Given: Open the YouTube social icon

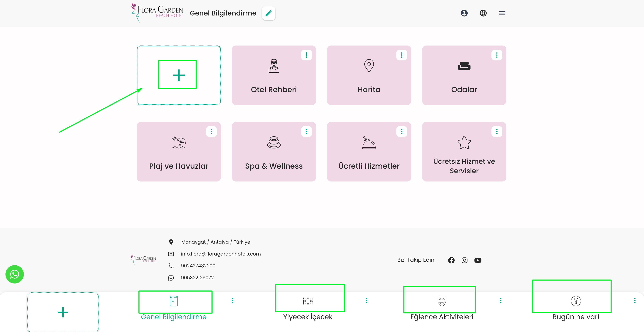Looking at the screenshot, I should 478,260.
